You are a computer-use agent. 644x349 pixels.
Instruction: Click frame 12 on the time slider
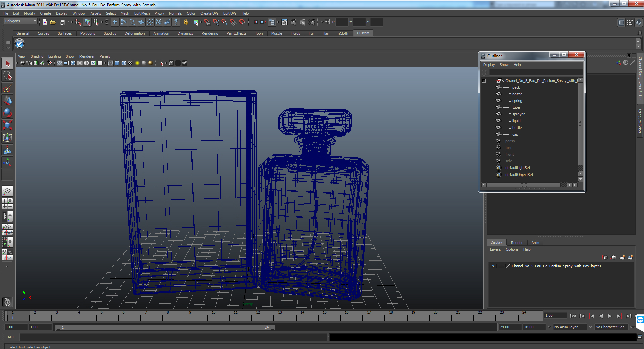[258, 315]
